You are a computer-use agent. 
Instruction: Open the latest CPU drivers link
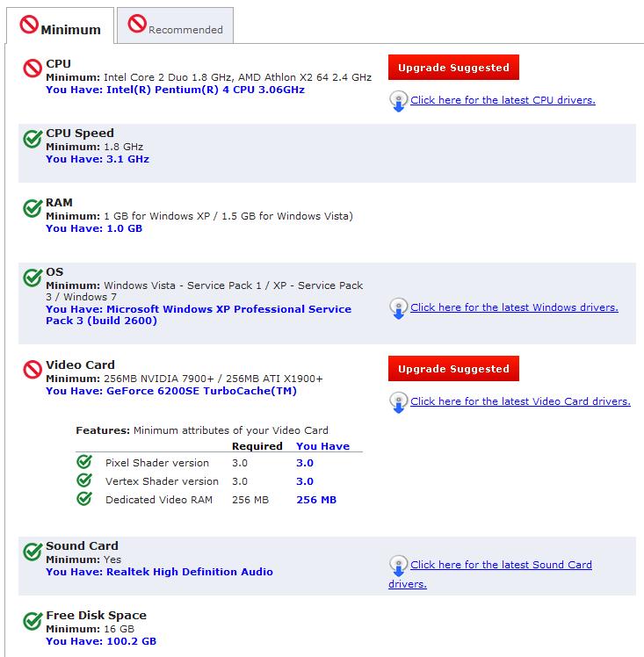[503, 100]
